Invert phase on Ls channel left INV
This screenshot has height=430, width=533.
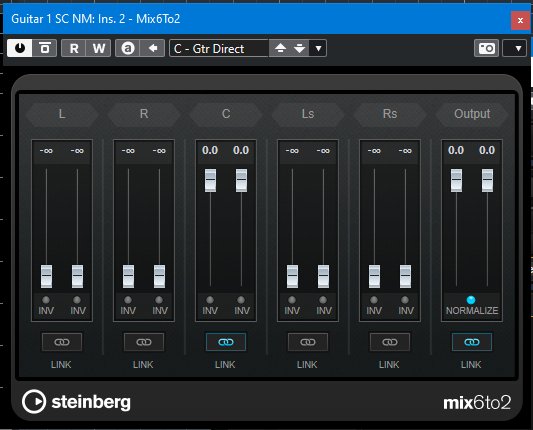pyautogui.click(x=292, y=300)
